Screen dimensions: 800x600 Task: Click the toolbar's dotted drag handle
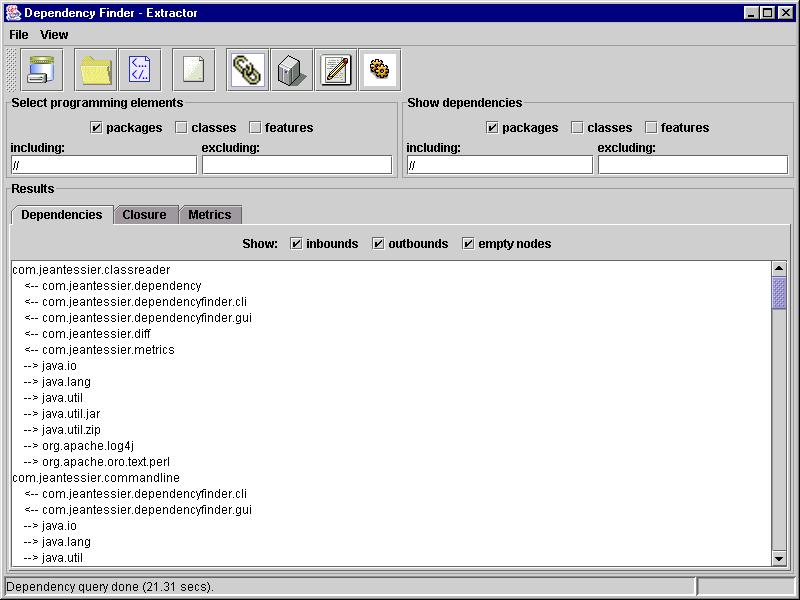coord(11,70)
